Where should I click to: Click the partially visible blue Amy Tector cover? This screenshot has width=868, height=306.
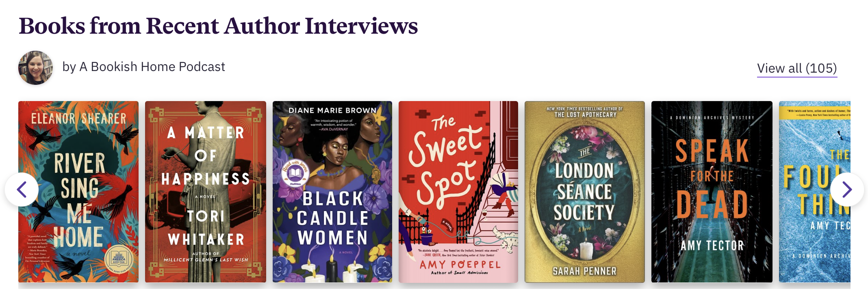[x=815, y=192]
